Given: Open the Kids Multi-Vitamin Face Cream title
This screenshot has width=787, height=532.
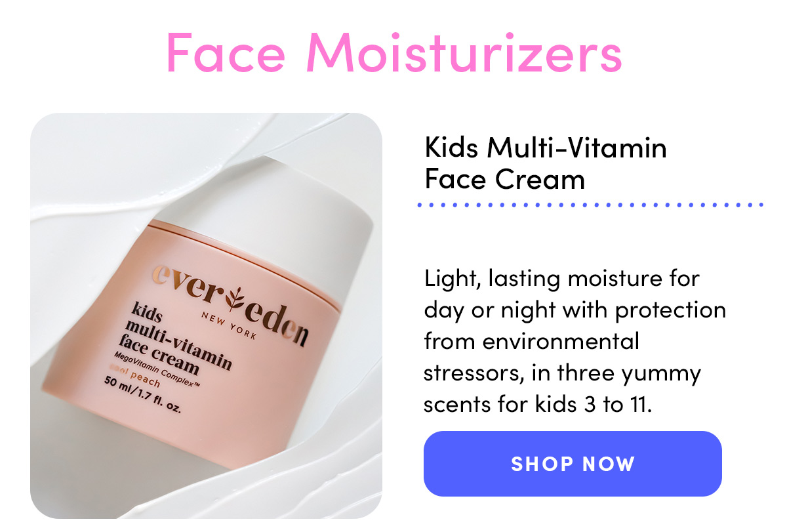Looking at the screenshot, I should tap(546, 163).
